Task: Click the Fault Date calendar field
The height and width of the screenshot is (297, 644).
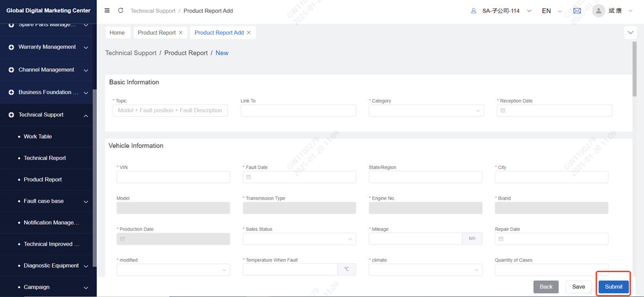Action: [299, 177]
